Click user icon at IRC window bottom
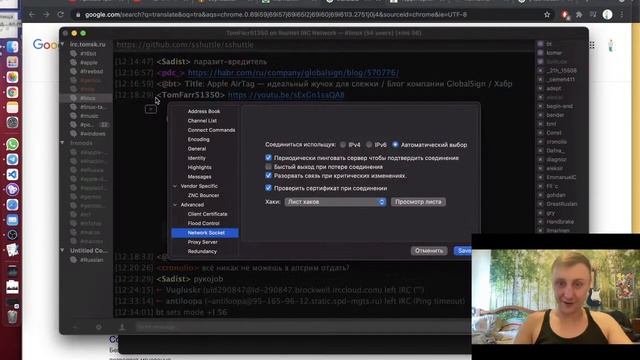The width and height of the screenshot is (640, 360). pyautogui.click(x=122, y=327)
